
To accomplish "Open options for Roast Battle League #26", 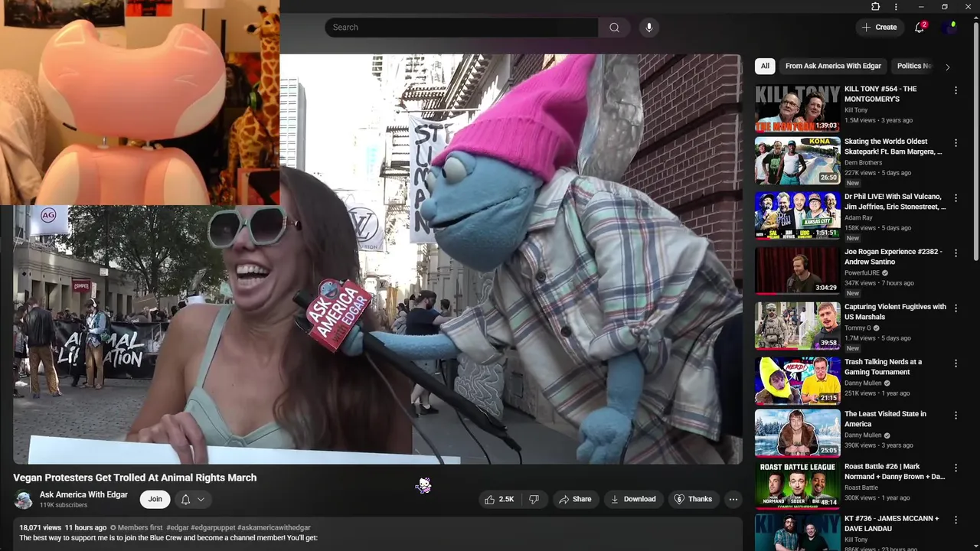I will point(955,467).
